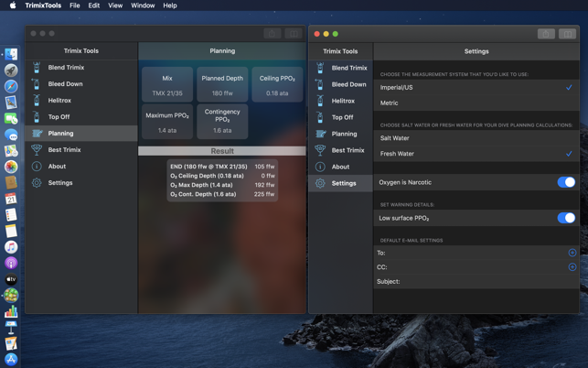Open the View menu
This screenshot has width=588, height=368.
click(x=115, y=5)
